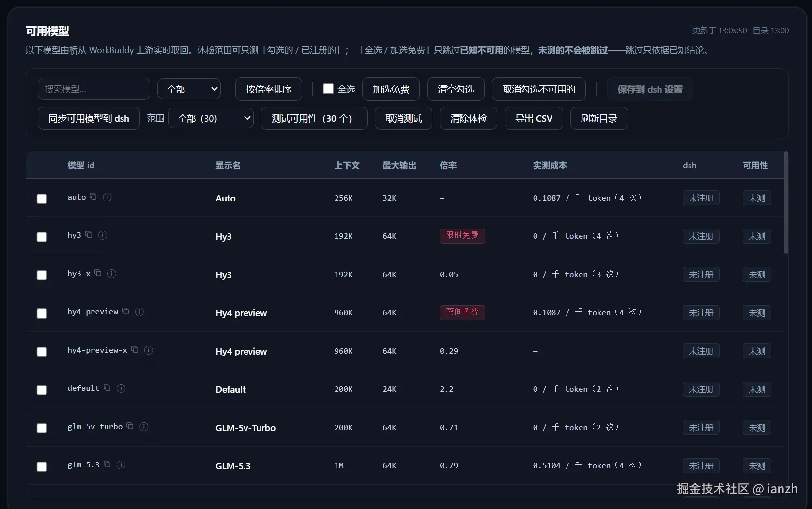Show info for glm-5v-turbo model

coord(144,426)
